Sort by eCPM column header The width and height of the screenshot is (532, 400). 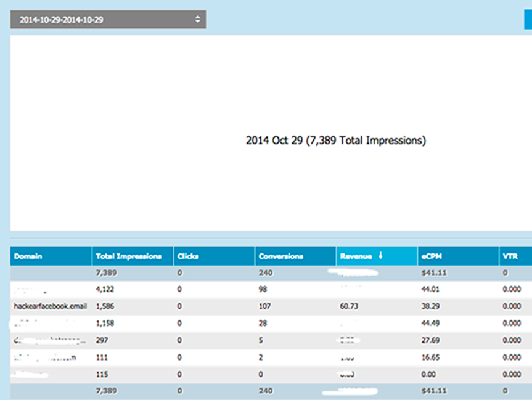pyautogui.click(x=459, y=256)
